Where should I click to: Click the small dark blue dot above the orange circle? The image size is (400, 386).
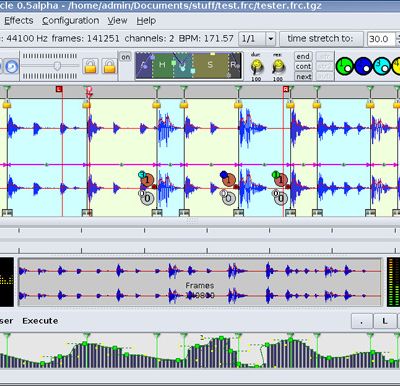[224, 174]
